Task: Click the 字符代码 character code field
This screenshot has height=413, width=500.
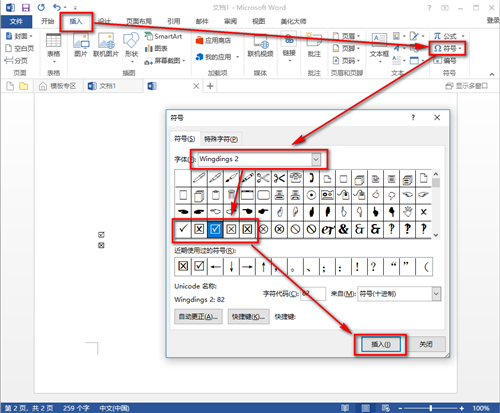Action: [x=313, y=294]
